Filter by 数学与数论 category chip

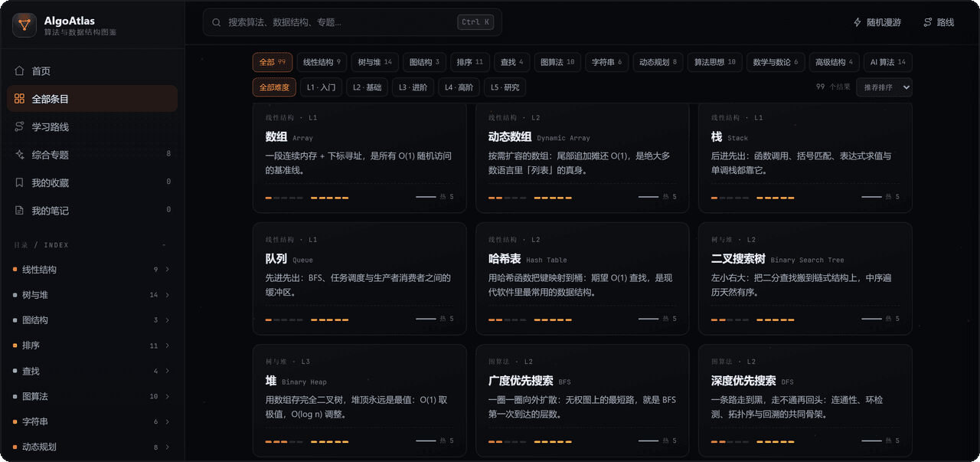[776, 62]
